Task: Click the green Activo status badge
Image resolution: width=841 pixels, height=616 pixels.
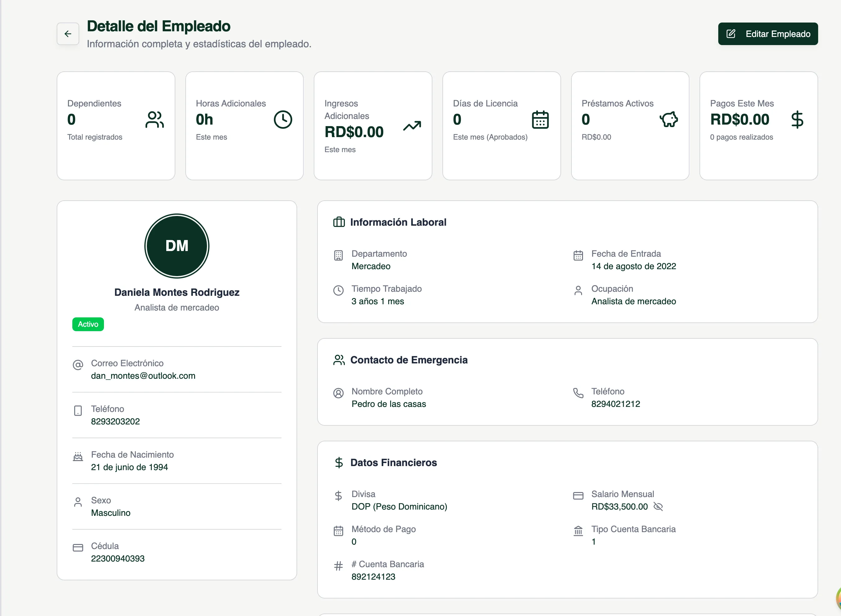Action: [88, 324]
